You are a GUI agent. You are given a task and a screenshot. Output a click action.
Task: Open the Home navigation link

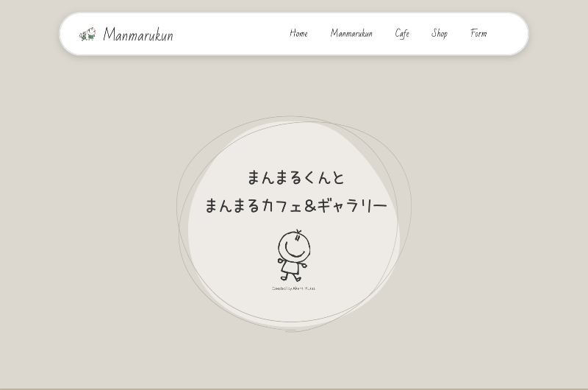(x=298, y=33)
